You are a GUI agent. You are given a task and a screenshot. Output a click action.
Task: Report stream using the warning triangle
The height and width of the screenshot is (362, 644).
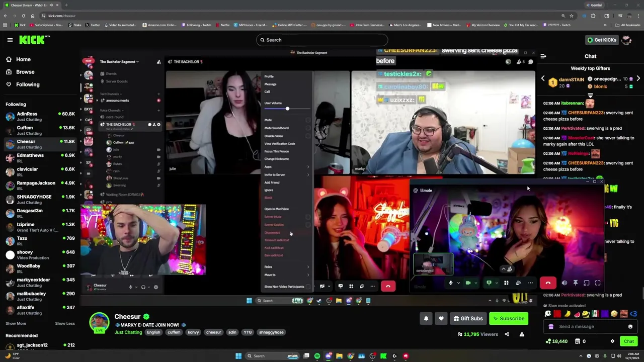coord(522,334)
